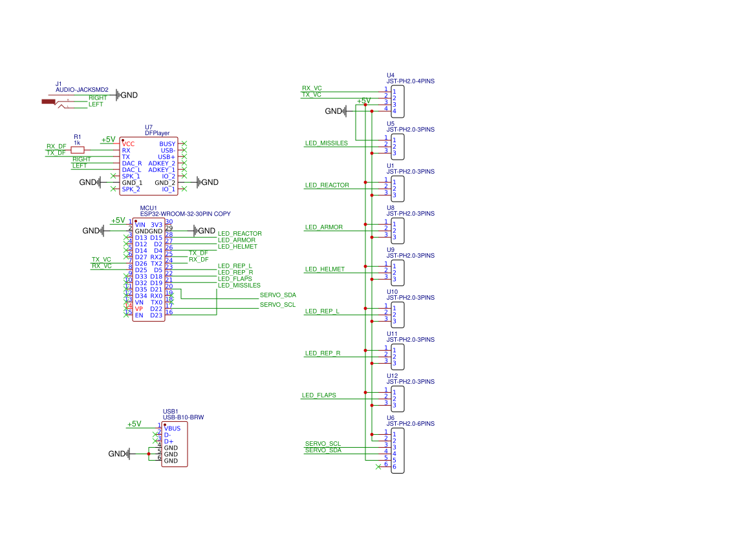This screenshot has width=756, height=535.
Task: Click the ESP32-WROOM-32-30PIN COPY label
Action: coord(185,214)
